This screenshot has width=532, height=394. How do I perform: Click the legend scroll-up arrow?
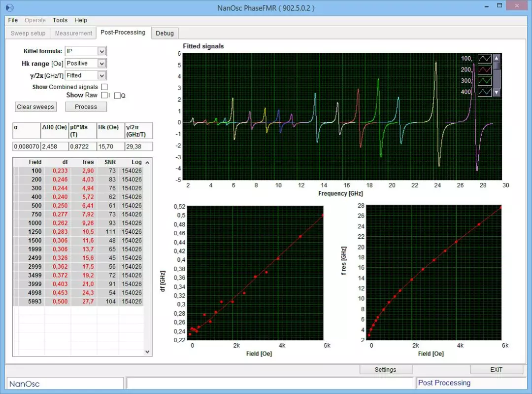[x=497, y=58]
